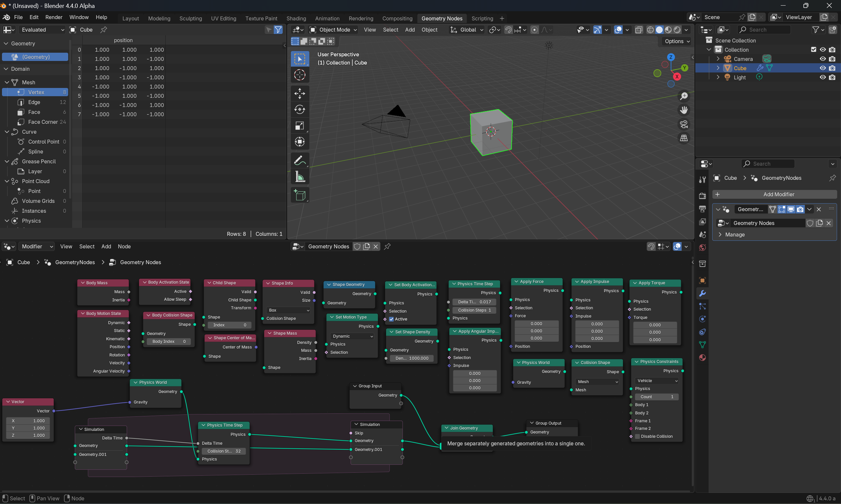Click the spreadsheet filter funnel icon
The height and width of the screenshot is (504, 841).
coord(278,30)
